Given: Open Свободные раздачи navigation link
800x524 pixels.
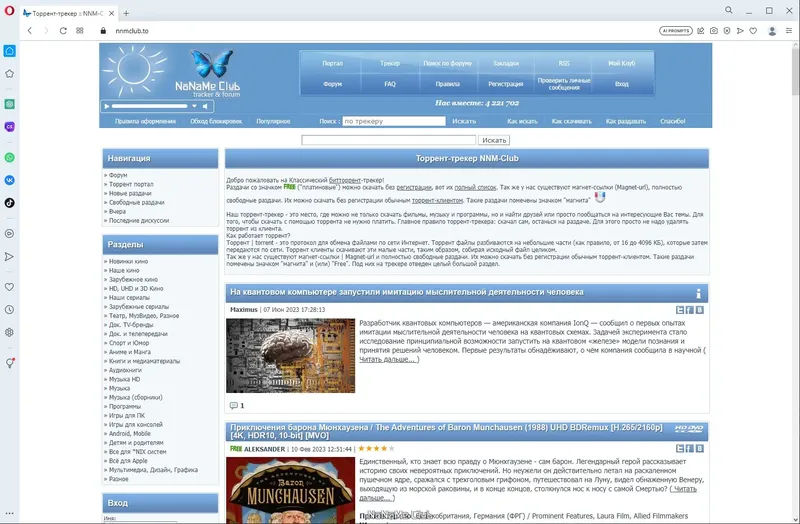Looking at the screenshot, I should click(x=137, y=202).
